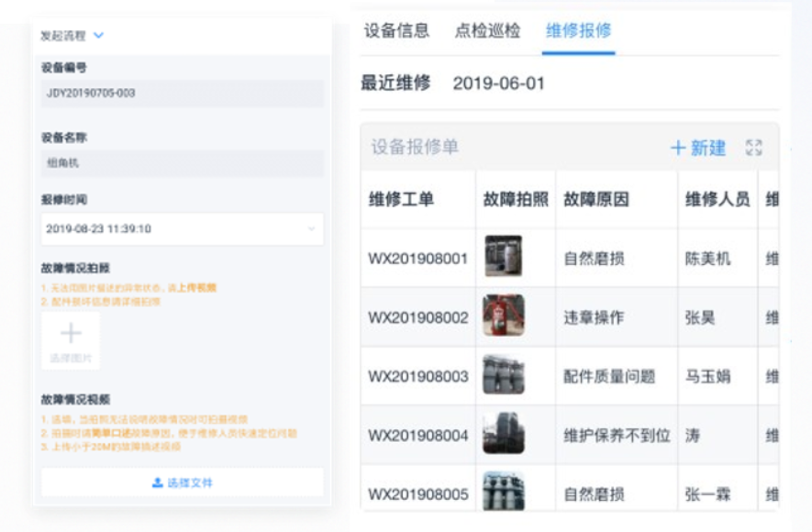This screenshot has height=532, width=812.
Task: Switch to the 点检巡检 tab
Action: 487,30
